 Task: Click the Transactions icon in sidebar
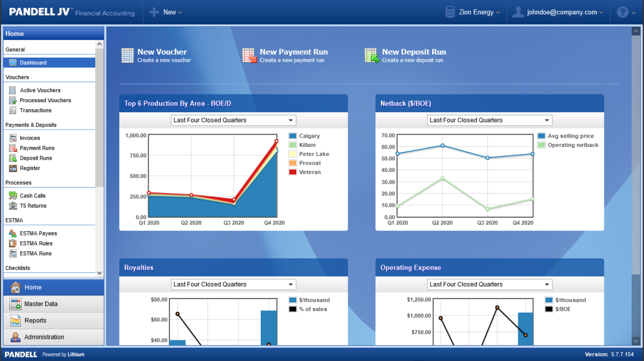(13, 110)
